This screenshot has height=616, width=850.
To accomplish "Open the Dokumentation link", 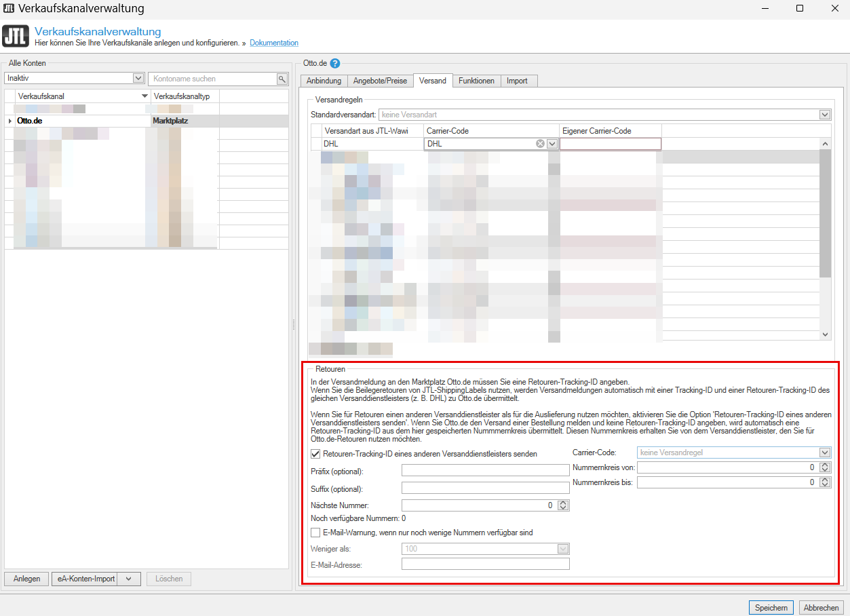I will pyautogui.click(x=274, y=43).
